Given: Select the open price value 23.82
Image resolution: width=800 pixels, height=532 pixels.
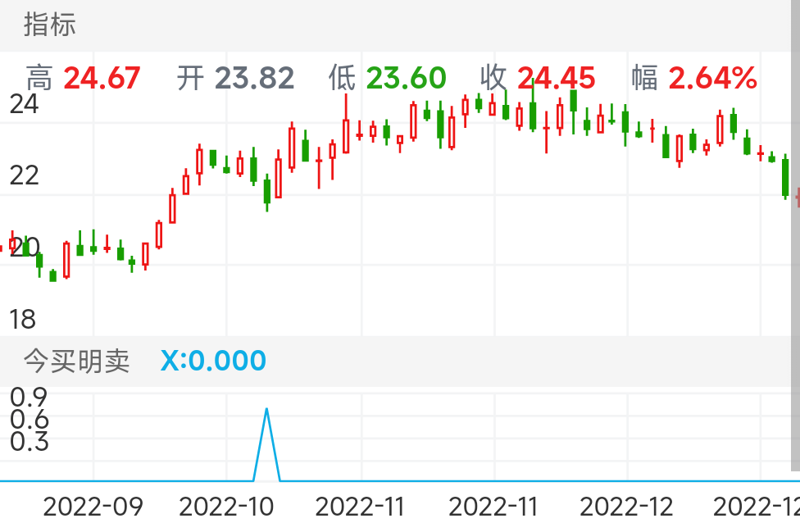Looking at the screenshot, I should click(x=255, y=78).
